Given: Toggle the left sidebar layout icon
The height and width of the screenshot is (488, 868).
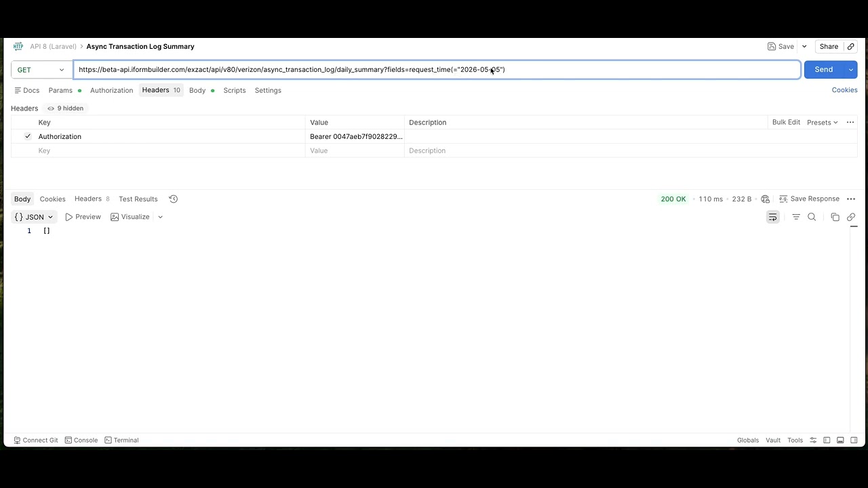Looking at the screenshot, I should 827,441.
